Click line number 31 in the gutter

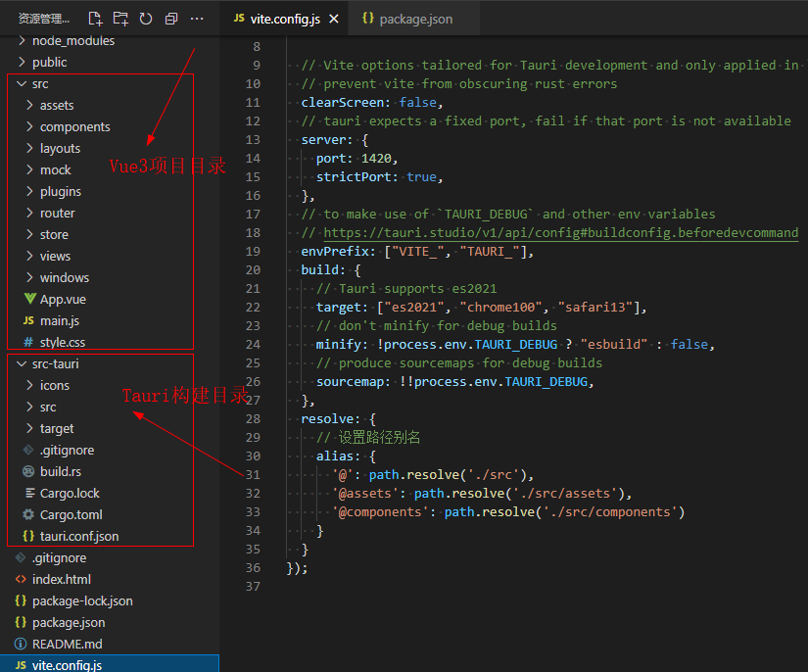pos(253,475)
